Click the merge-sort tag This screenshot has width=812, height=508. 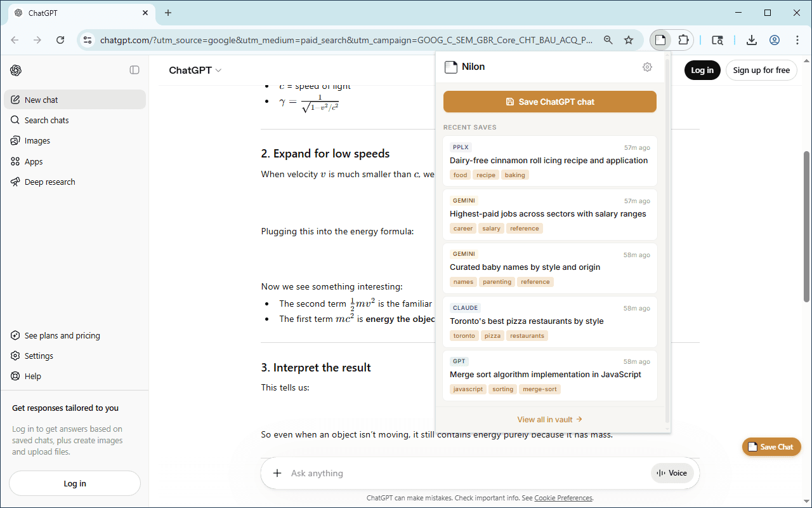click(540, 389)
